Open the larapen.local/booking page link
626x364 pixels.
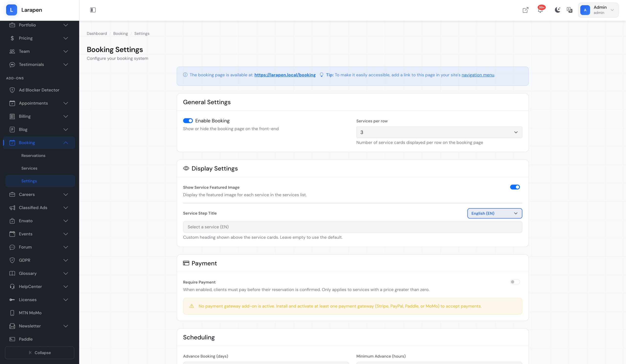[285, 75]
